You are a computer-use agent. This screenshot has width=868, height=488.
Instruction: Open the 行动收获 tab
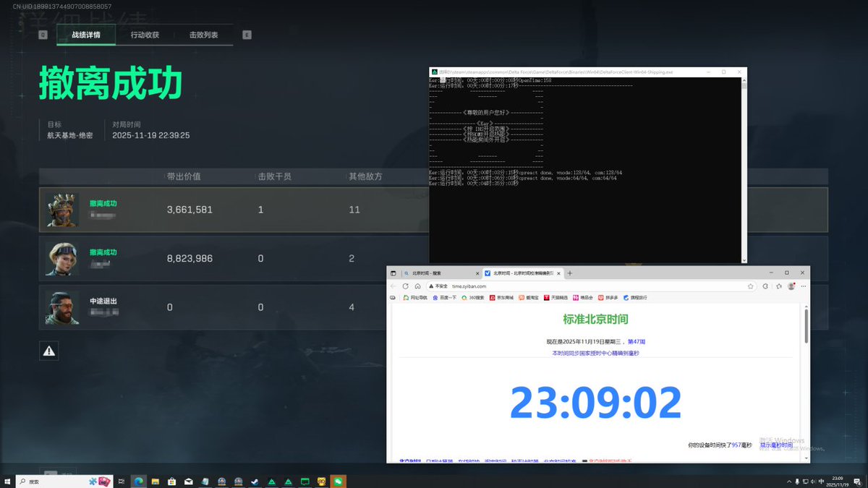[x=145, y=35]
